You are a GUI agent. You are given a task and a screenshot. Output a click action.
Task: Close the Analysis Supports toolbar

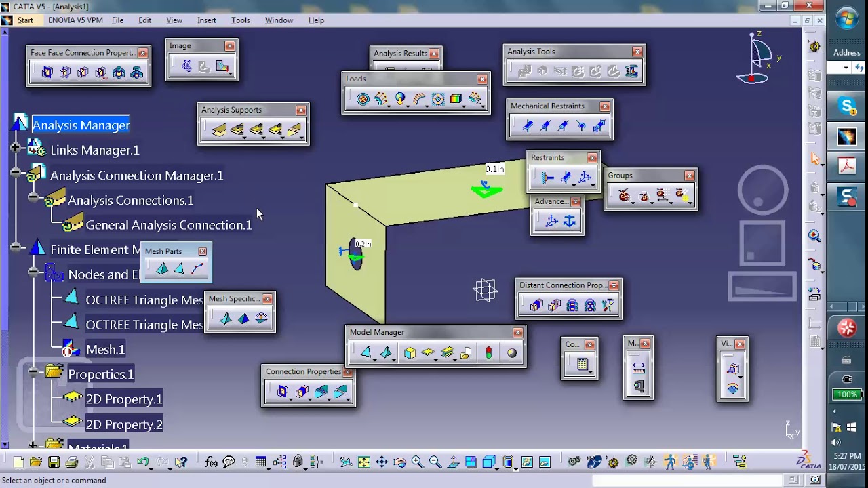(301, 110)
